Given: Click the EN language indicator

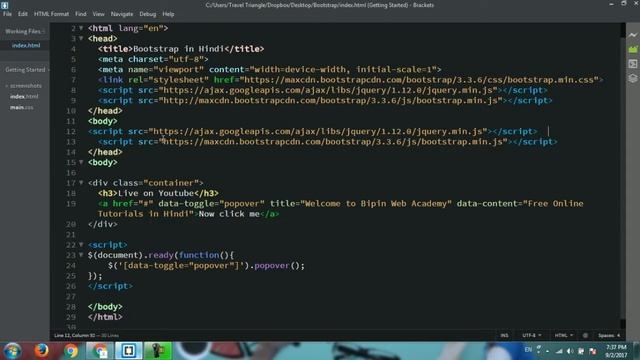Looking at the screenshot, I should (x=528, y=350).
